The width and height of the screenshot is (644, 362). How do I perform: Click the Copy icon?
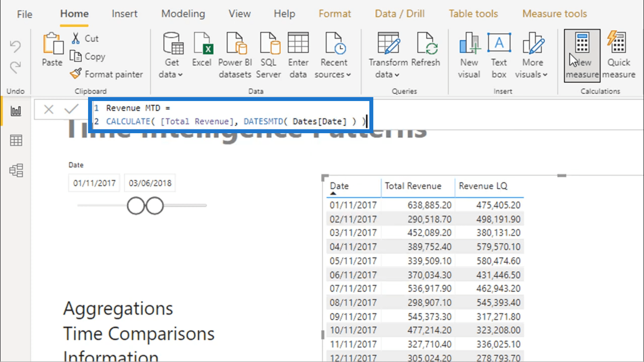pyautogui.click(x=76, y=56)
